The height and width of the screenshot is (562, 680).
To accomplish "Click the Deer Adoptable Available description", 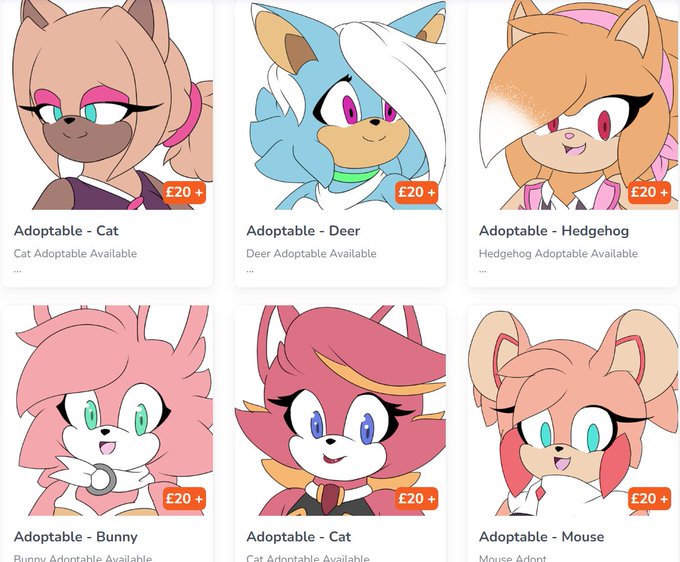I will click(311, 254).
